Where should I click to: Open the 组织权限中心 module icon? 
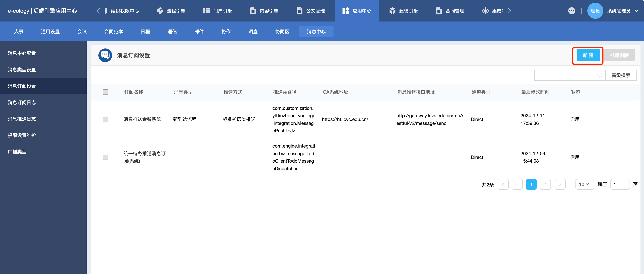[105, 11]
